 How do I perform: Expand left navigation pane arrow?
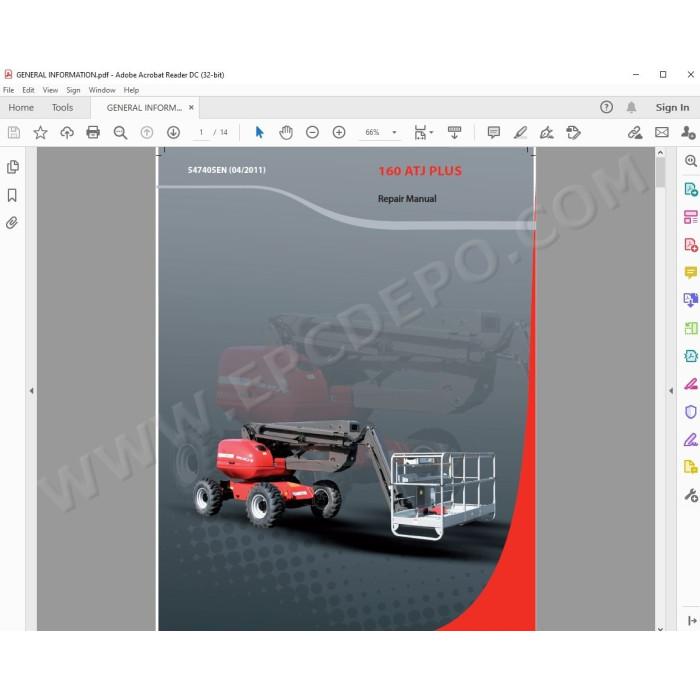[x=31, y=391]
